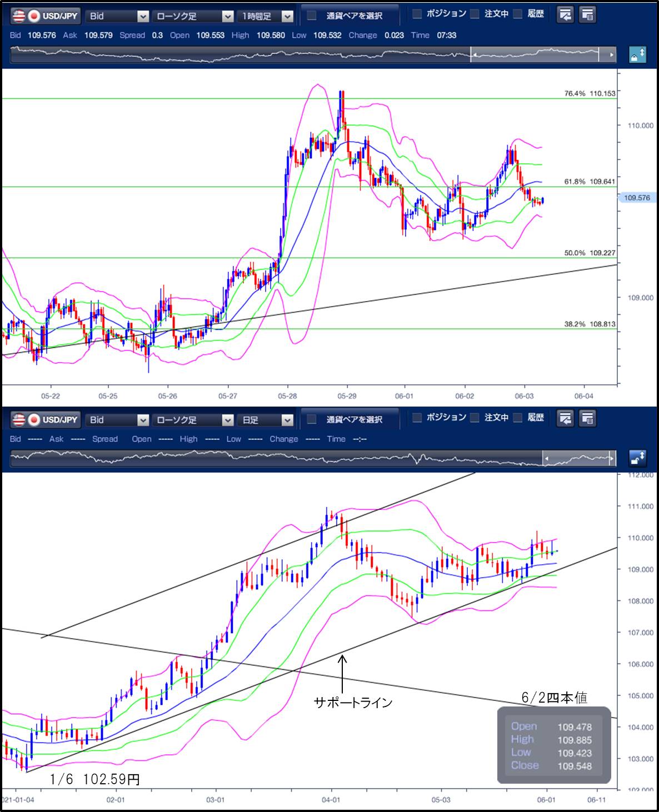The width and height of the screenshot is (659, 812).
Task: Enable the 注文中 checkbox in top chart
Action: 475,14
